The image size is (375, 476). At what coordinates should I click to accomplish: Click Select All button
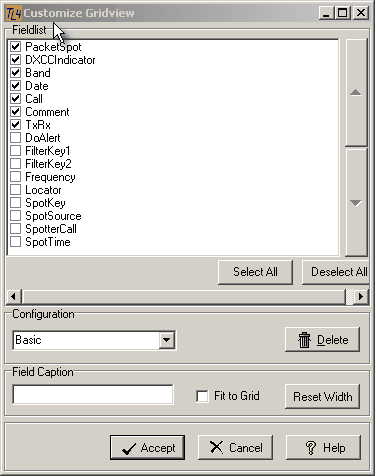[x=255, y=272]
